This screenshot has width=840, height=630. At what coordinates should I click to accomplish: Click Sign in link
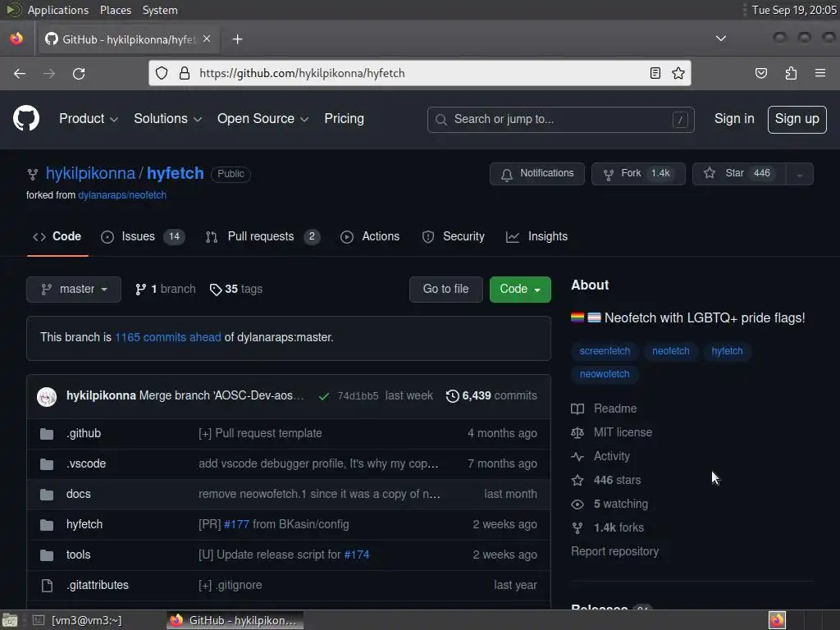734,118
